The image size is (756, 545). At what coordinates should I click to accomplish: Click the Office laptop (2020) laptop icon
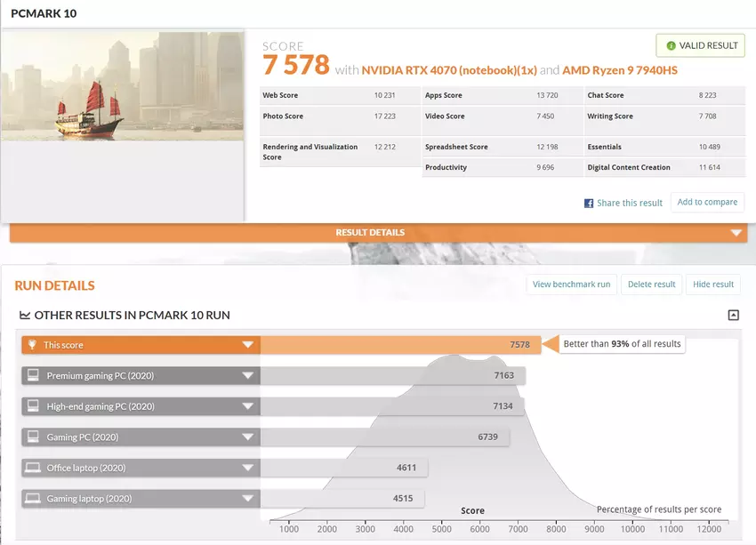click(x=33, y=468)
